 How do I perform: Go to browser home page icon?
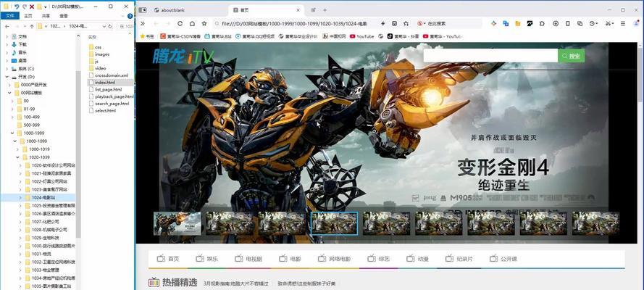(192, 24)
